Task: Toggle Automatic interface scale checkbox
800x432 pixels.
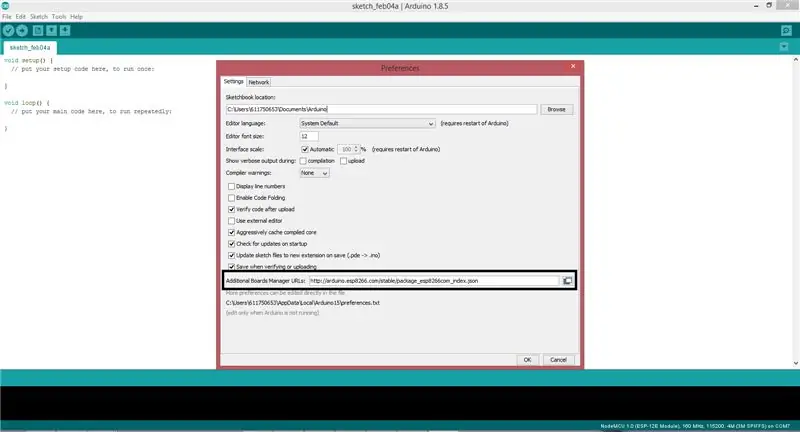Action: tap(305, 149)
